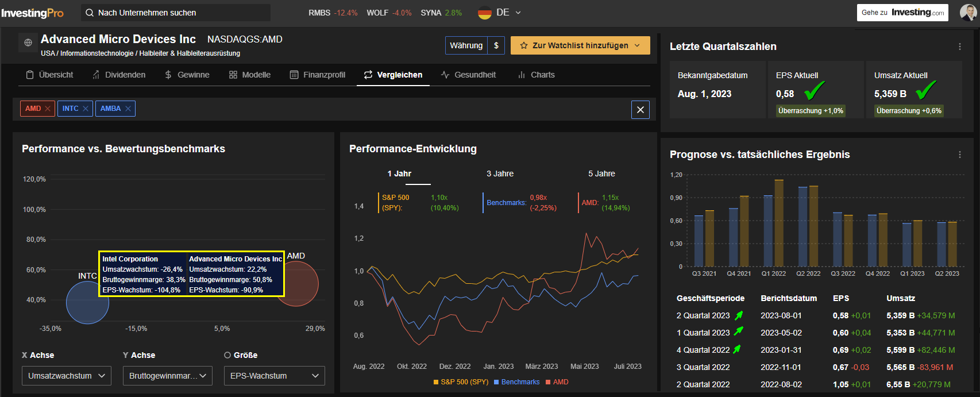Open the language selector DE dropdown
This screenshot has height=397, width=980.
pyautogui.click(x=500, y=13)
